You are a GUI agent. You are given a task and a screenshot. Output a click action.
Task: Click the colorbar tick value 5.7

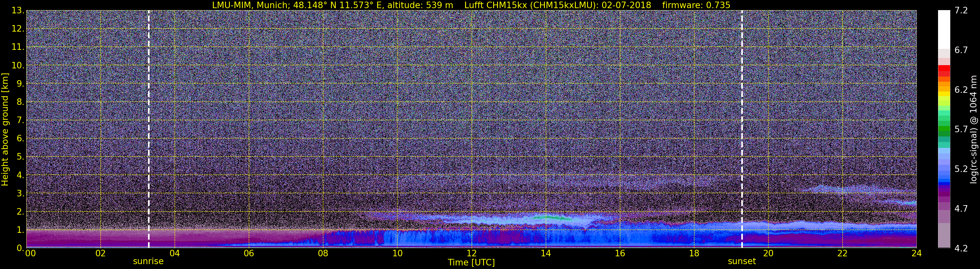pyautogui.click(x=961, y=130)
